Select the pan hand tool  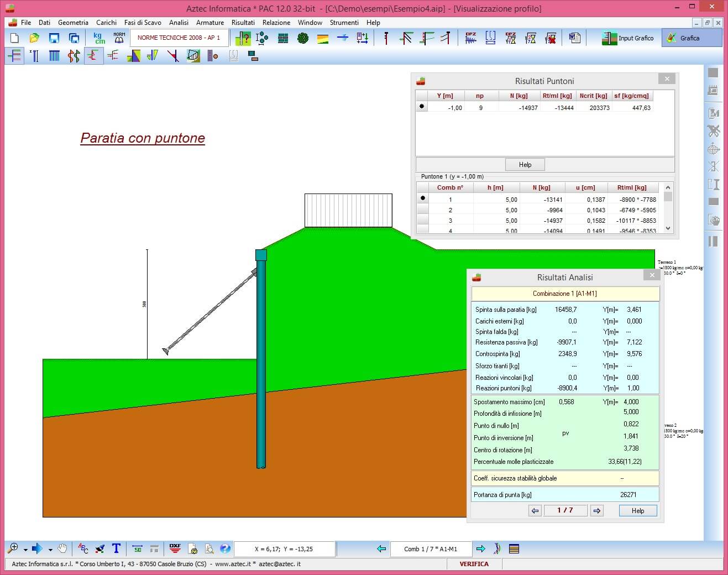click(62, 548)
